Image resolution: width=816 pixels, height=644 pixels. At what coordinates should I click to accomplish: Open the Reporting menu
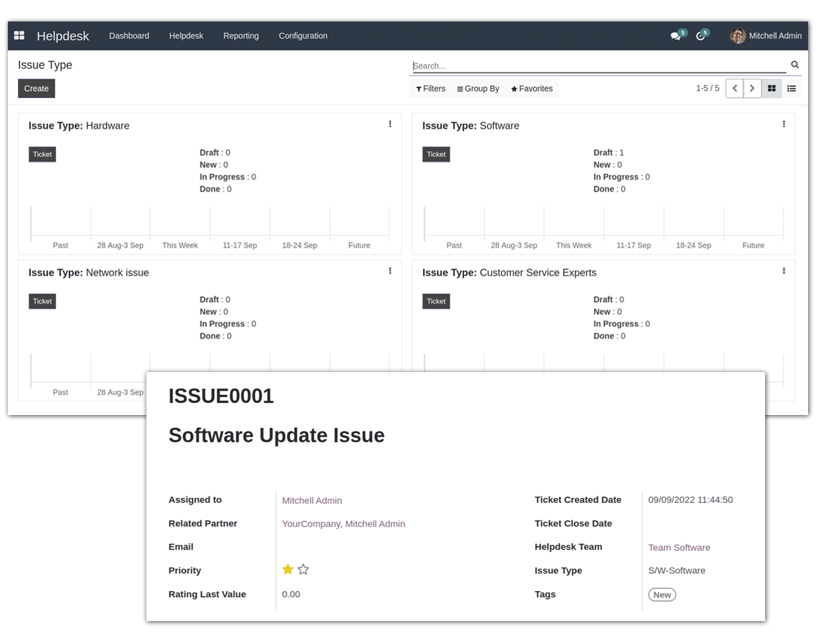pyautogui.click(x=241, y=36)
